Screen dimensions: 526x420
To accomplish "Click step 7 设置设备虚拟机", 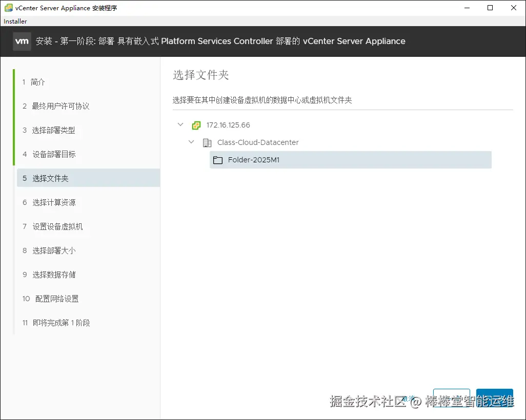I will coord(53,226).
